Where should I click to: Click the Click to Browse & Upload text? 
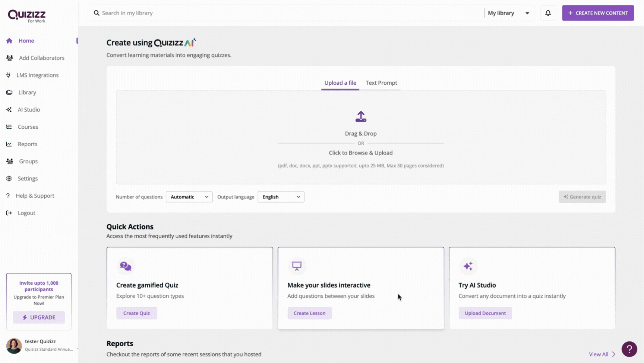point(361,153)
